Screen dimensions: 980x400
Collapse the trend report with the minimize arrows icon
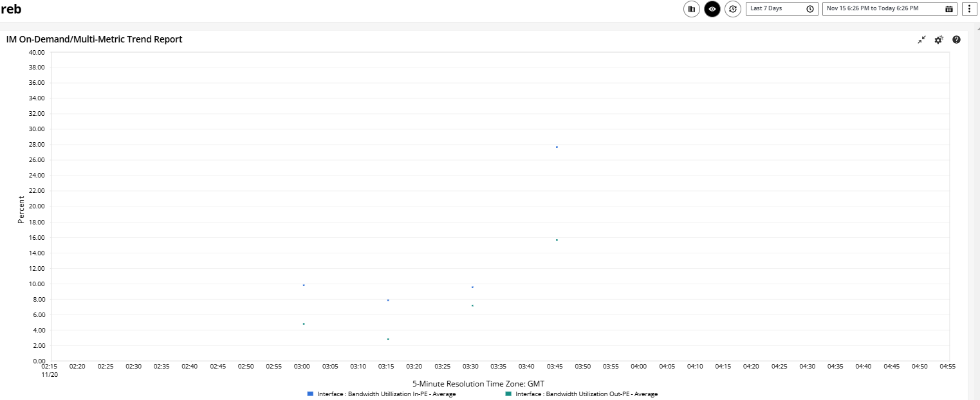tap(921, 40)
